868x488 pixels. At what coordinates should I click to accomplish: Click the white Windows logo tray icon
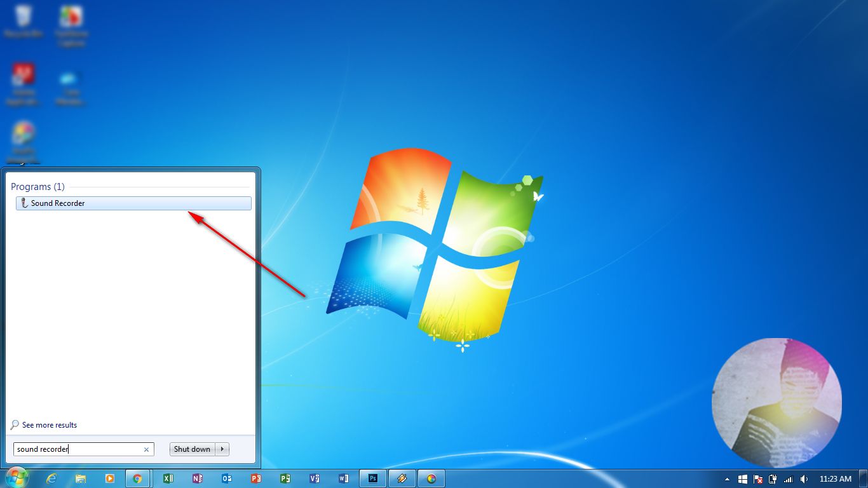[742, 479]
